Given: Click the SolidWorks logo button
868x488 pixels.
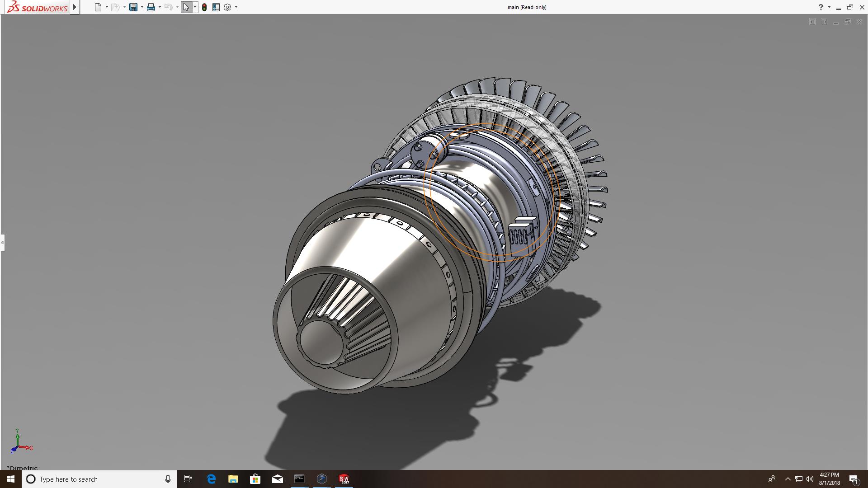Looking at the screenshot, I should (37, 7).
